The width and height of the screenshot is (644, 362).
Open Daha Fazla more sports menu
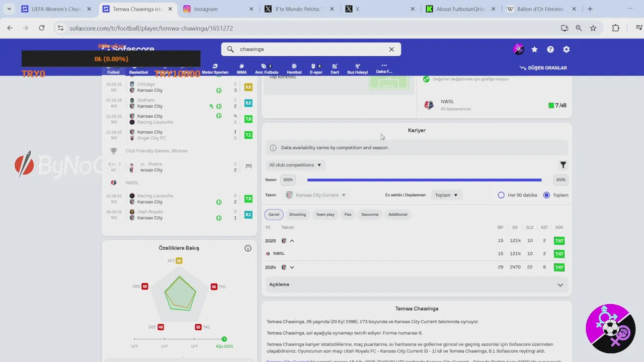384,68
